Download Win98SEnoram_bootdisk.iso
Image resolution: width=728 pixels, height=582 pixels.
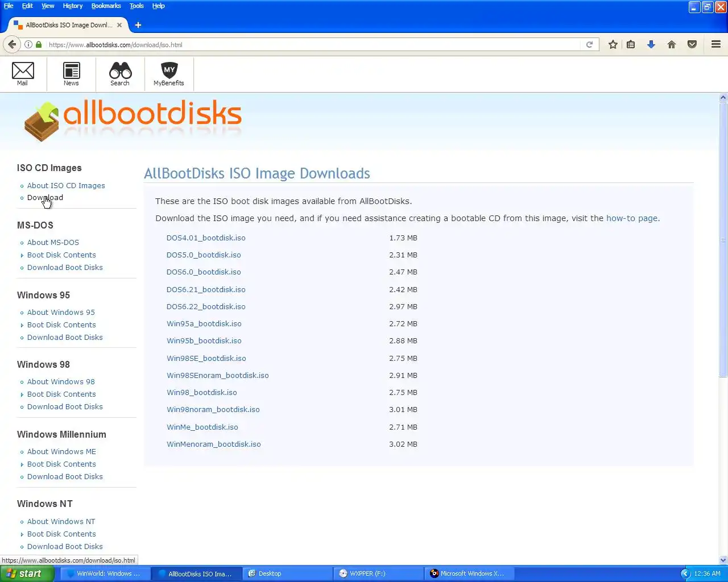[x=217, y=375]
